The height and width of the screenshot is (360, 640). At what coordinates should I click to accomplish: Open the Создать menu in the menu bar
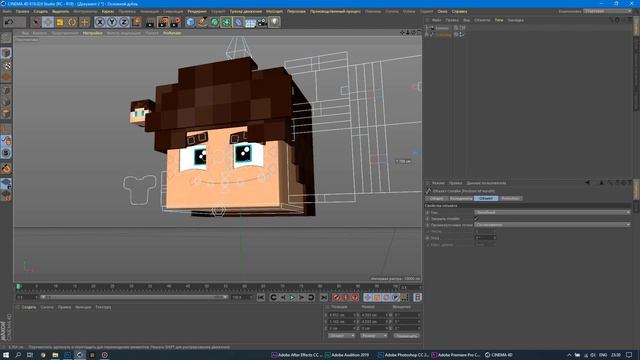(40, 11)
